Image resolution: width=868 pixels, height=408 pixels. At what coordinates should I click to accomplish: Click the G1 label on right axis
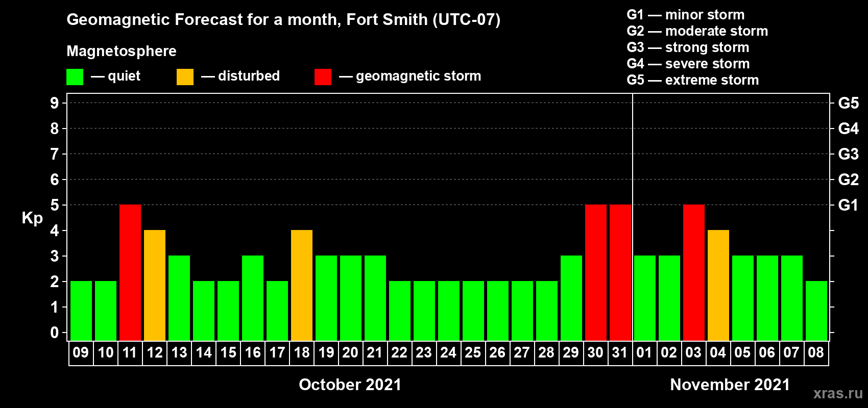(x=848, y=205)
